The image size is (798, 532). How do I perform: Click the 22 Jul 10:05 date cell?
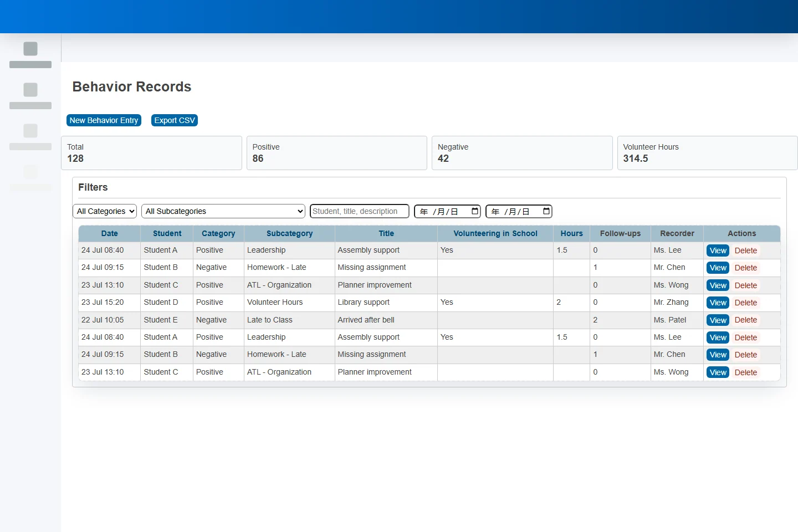point(110,320)
